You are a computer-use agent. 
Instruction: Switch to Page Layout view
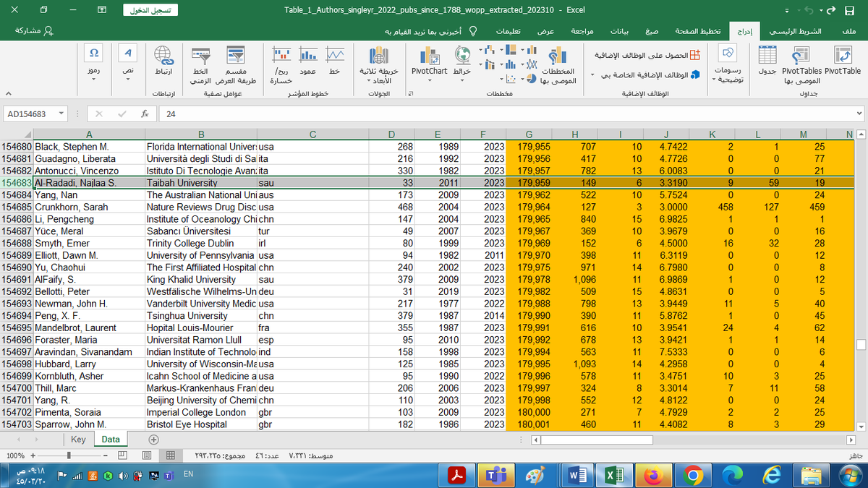(147, 456)
